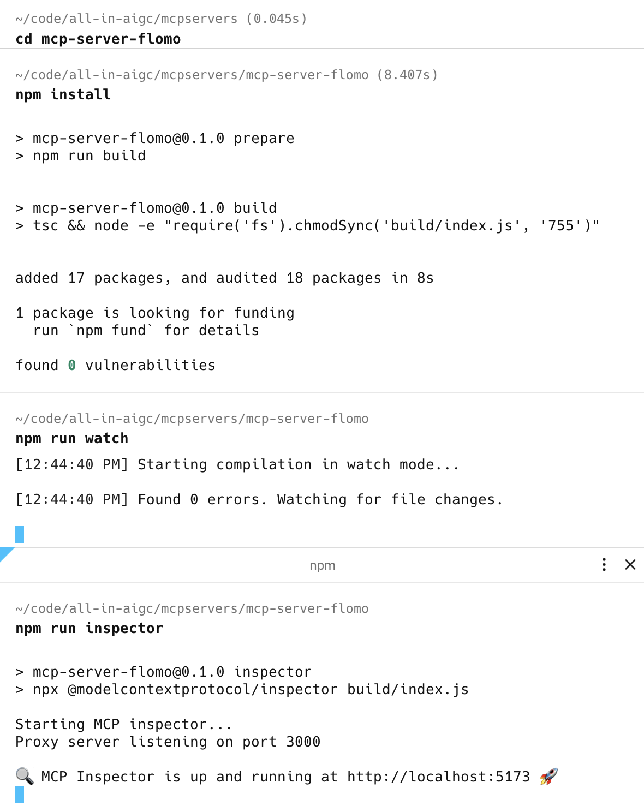Click the npm run inspector command

click(89, 628)
